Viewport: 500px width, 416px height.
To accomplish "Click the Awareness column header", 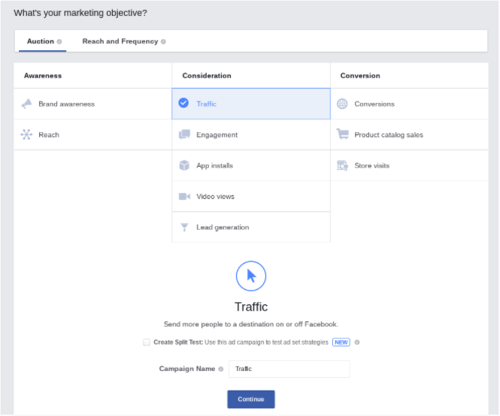I will point(43,76).
